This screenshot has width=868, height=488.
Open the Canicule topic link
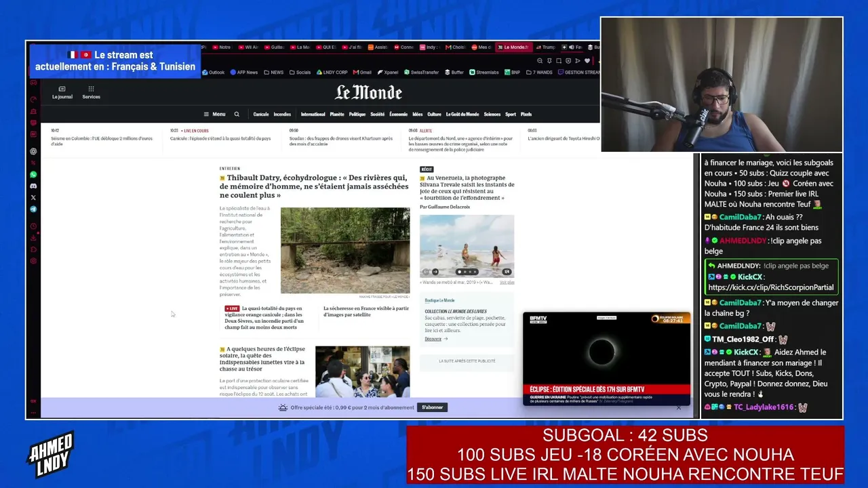point(261,115)
